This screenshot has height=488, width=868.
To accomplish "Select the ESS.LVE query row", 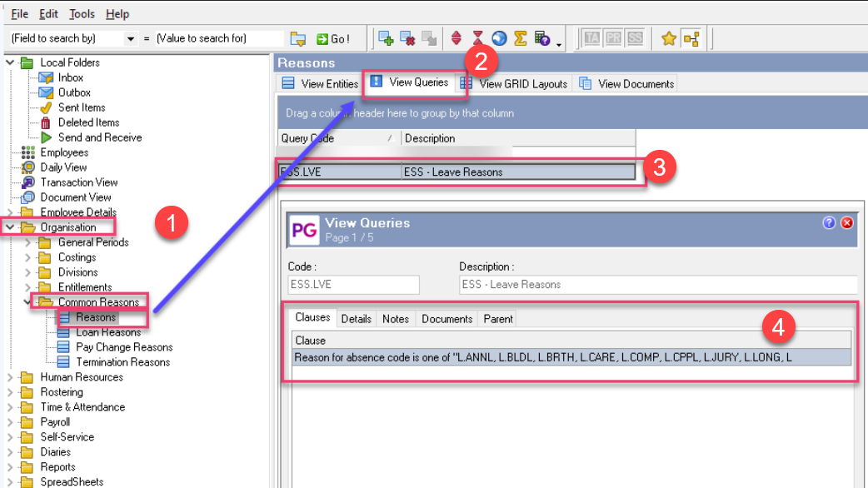I will 456,172.
